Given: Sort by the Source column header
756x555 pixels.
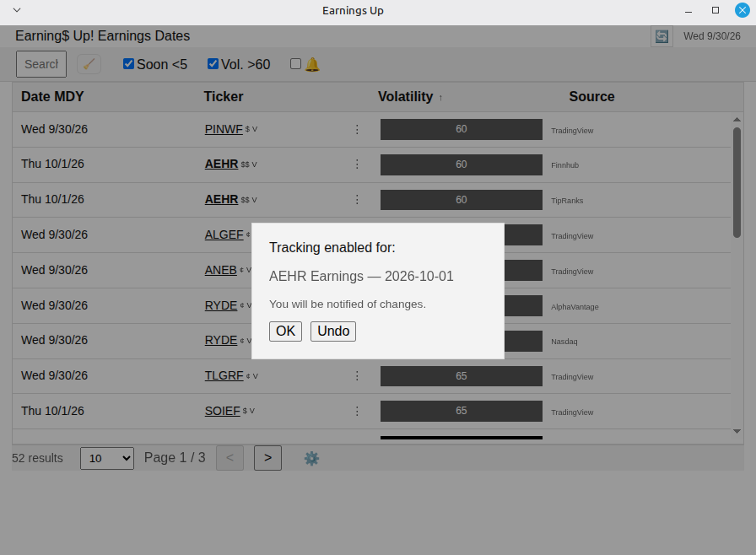Looking at the screenshot, I should tap(591, 96).
